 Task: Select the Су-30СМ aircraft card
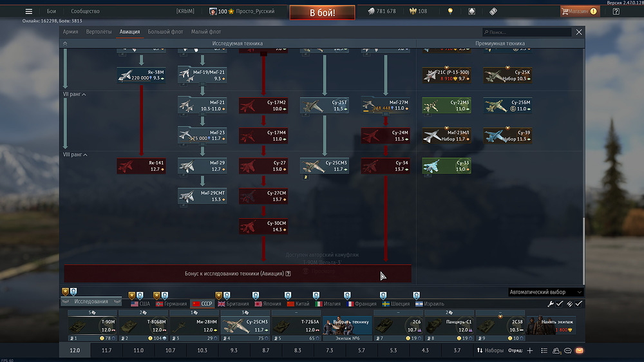263,226
